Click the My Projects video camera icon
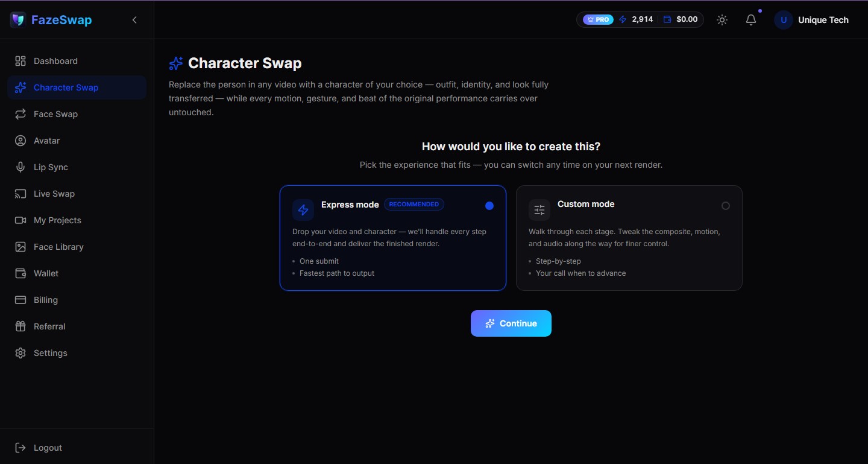The height and width of the screenshot is (464, 868). pyautogui.click(x=20, y=220)
